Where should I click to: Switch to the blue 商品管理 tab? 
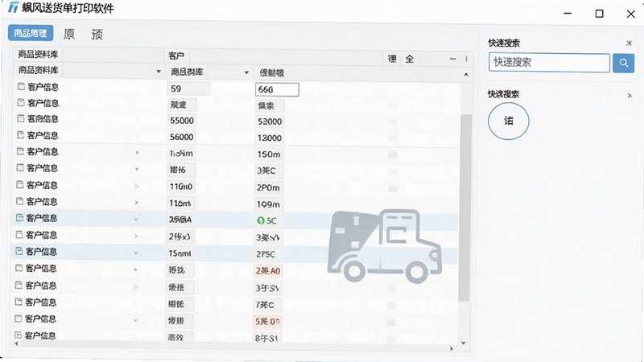coord(31,33)
